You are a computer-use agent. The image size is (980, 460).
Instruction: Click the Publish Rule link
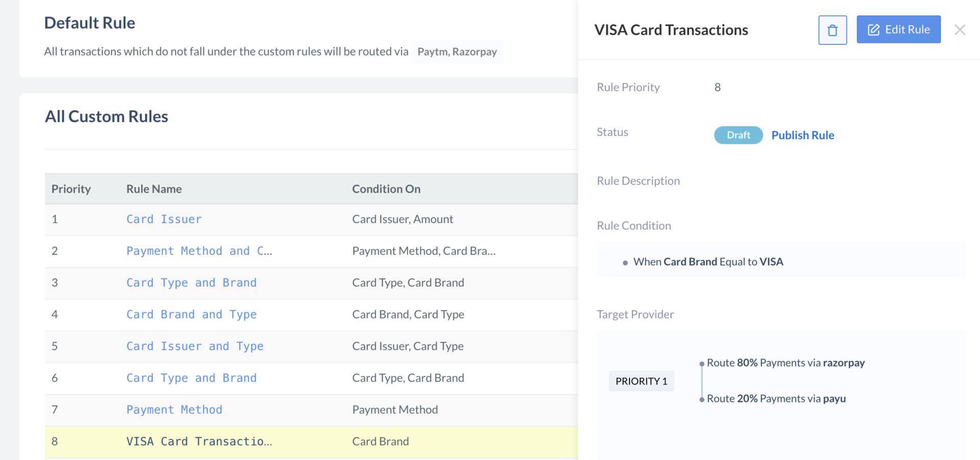[x=802, y=135]
